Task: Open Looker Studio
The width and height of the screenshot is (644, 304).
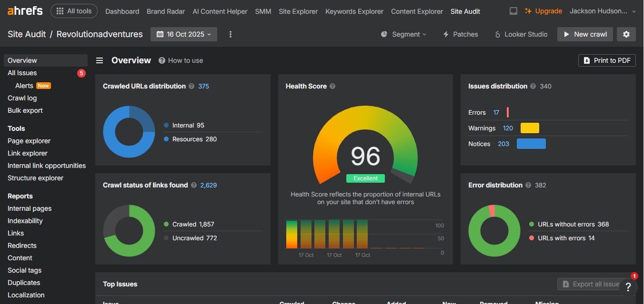Action: click(521, 34)
